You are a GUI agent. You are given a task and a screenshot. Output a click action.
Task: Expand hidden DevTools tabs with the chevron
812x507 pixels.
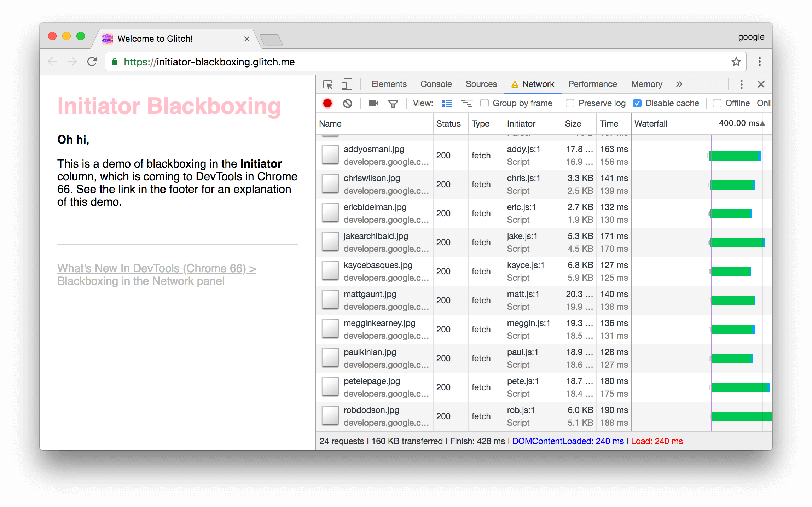679,84
